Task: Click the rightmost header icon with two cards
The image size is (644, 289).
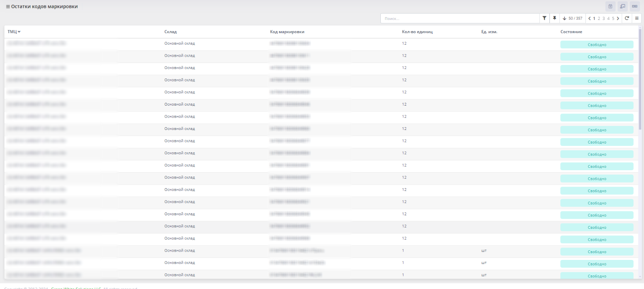Action: (x=635, y=6)
